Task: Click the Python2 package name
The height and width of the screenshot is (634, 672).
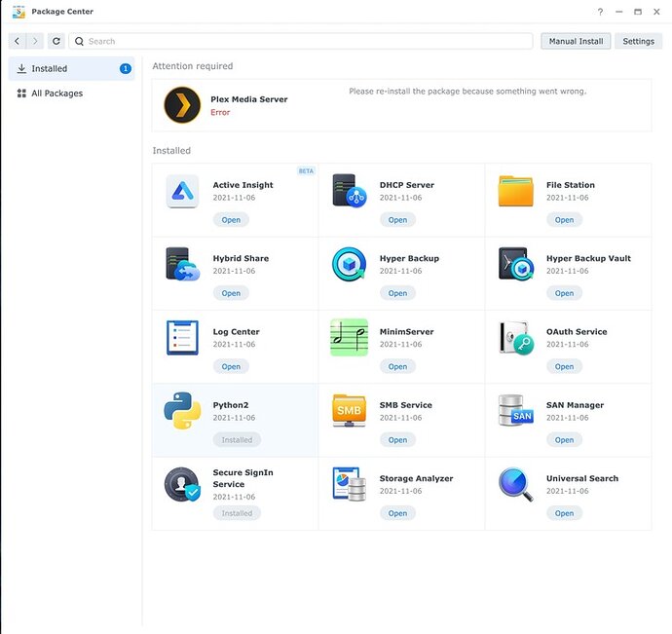Action: click(x=231, y=405)
